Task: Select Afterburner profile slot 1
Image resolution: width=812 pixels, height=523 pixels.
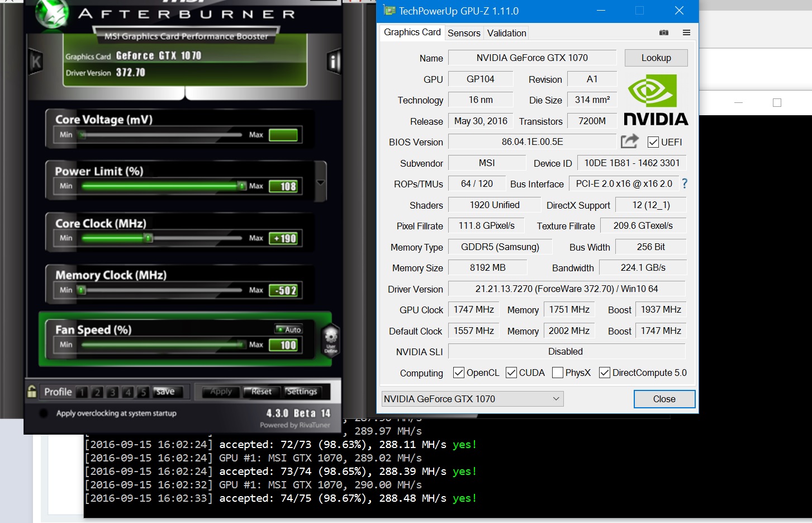Action: [x=82, y=392]
